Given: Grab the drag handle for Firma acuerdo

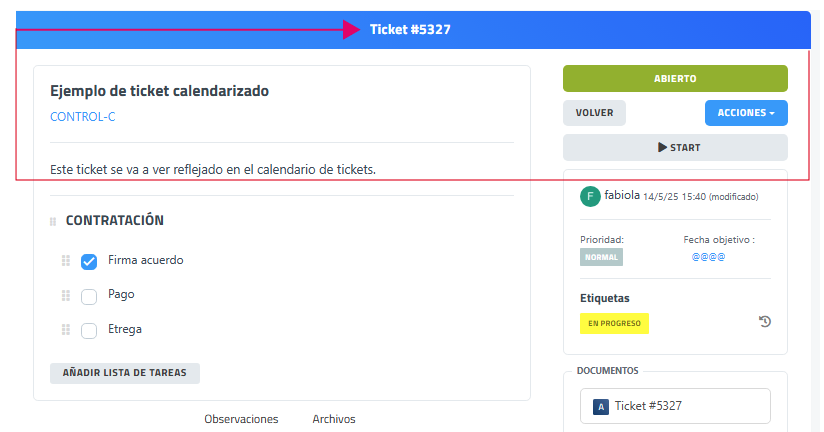Looking at the screenshot, I should (x=66, y=261).
